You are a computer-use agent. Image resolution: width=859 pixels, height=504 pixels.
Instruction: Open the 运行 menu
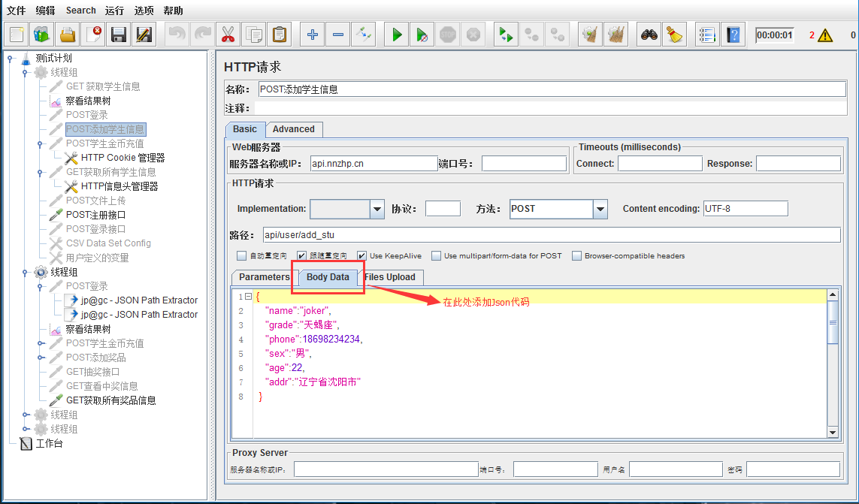(x=114, y=11)
